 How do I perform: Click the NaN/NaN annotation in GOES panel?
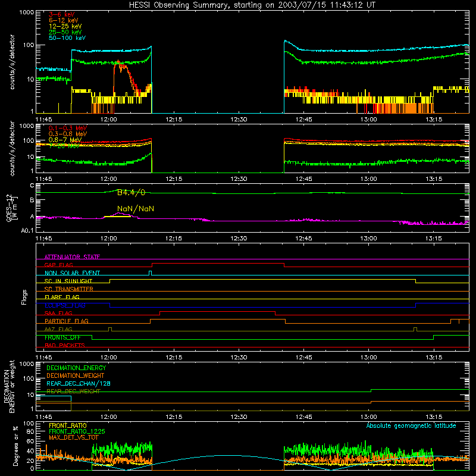136,209
